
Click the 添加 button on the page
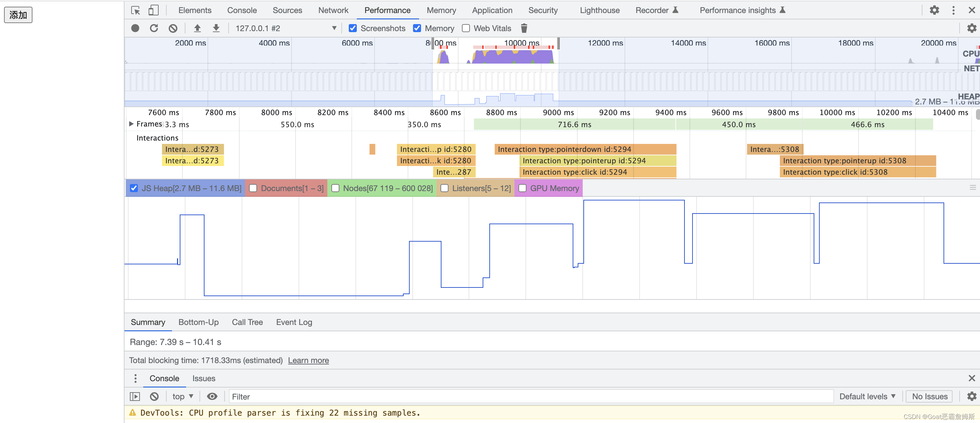(x=18, y=15)
